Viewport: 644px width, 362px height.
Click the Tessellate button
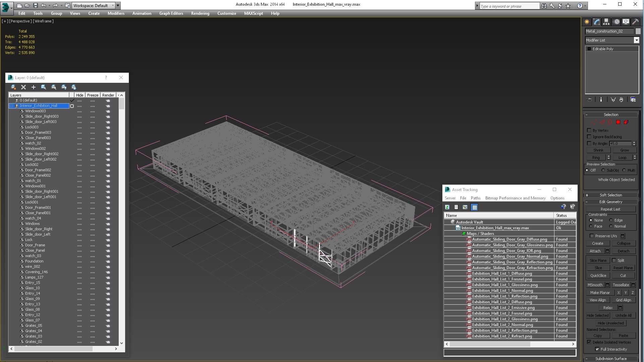pos(621,285)
